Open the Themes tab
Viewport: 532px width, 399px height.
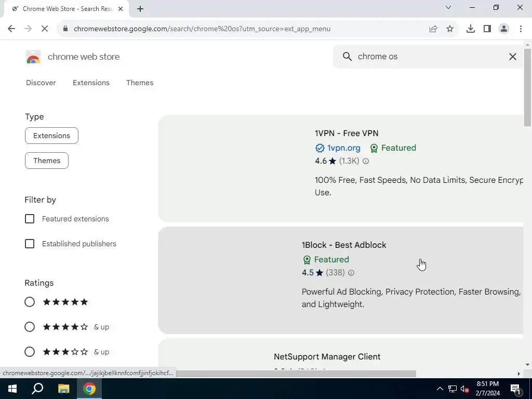(x=140, y=83)
